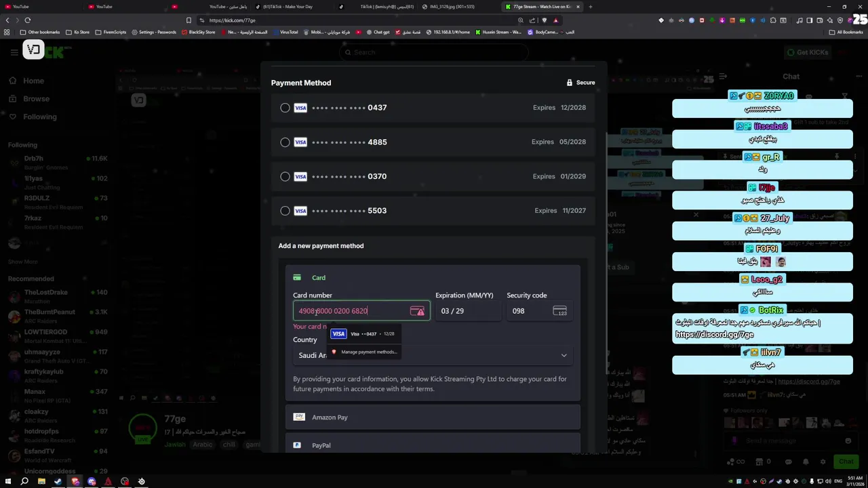Open the EsfandTV recommended channel
The height and width of the screenshot is (488, 868).
click(58, 455)
